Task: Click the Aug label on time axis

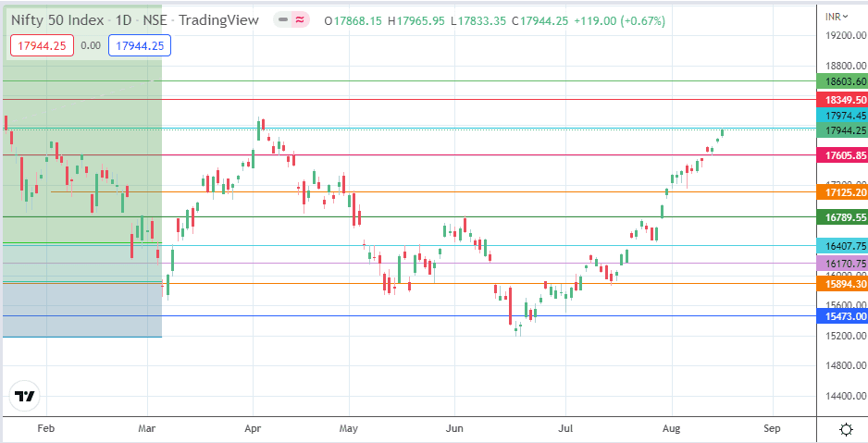Action: pos(672,428)
